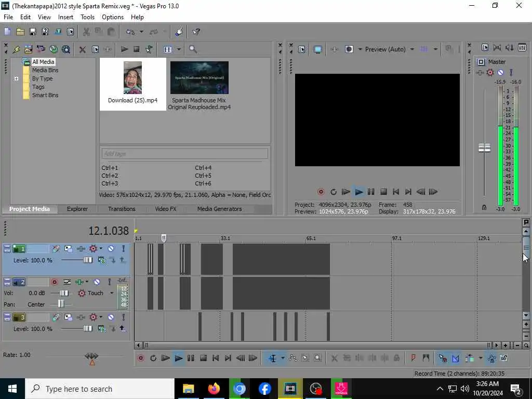Open the File menu
532x399 pixels.
pos(8,17)
